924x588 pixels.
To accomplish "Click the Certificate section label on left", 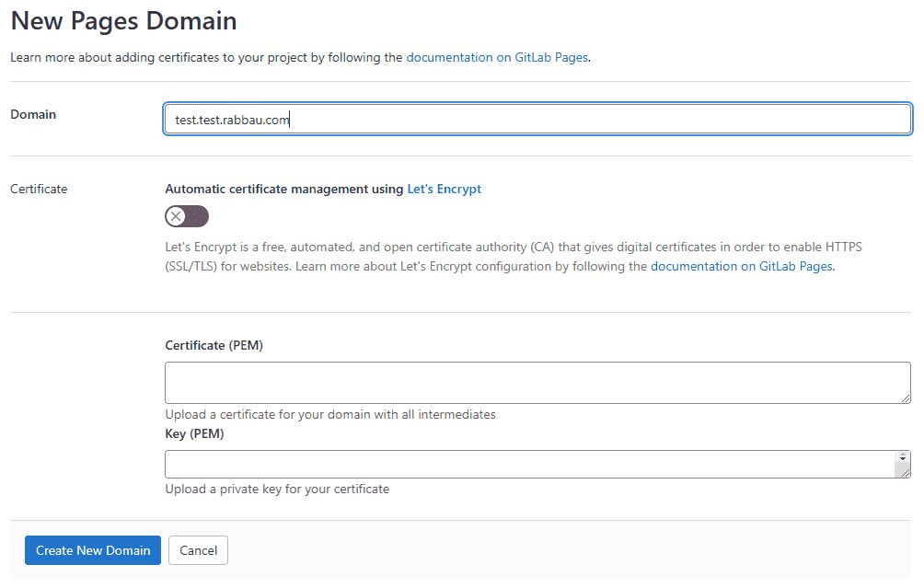I will [x=39, y=189].
